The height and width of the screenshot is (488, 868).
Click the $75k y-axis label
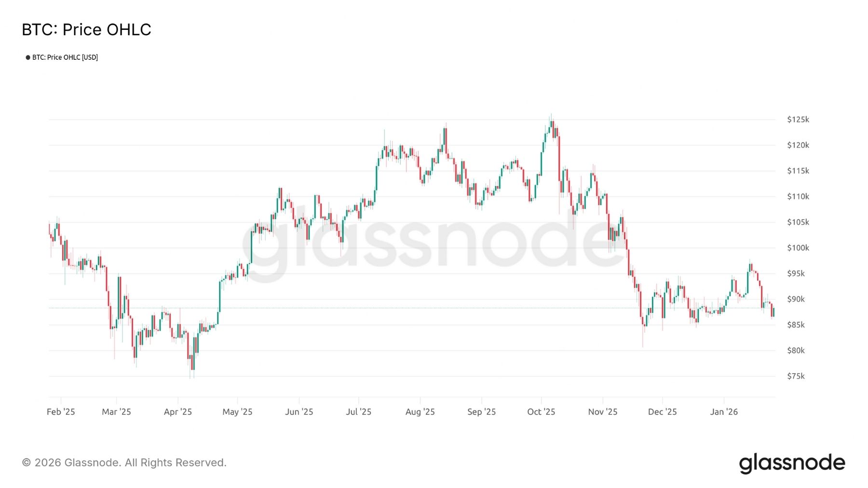796,376
